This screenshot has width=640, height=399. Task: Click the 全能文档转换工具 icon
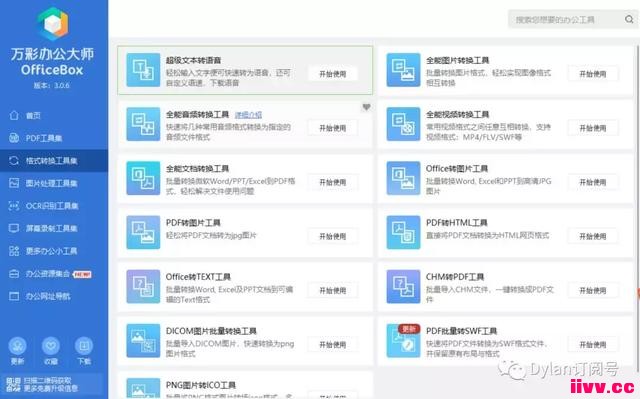click(143, 178)
